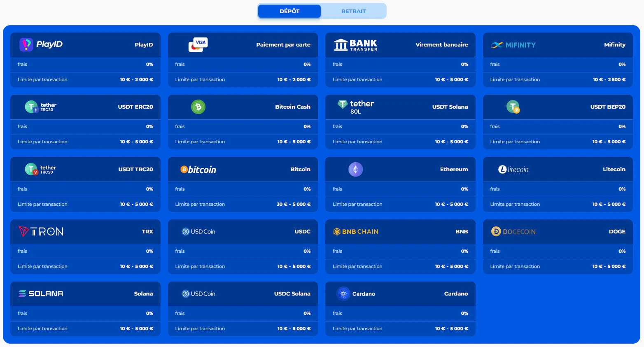Screen dimensions: 644x347
Task: Choose Paiement par carte method
Action: (283, 44)
